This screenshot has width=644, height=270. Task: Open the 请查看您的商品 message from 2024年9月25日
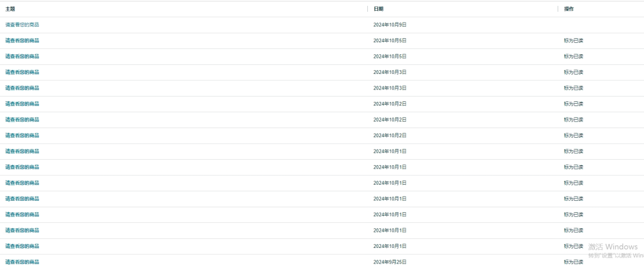click(x=22, y=262)
